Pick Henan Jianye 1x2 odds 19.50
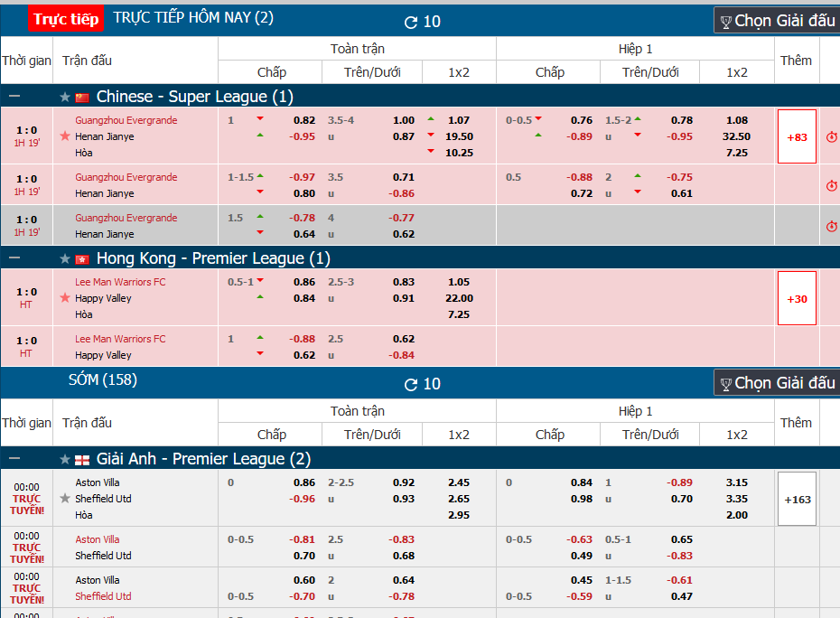This screenshot has width=840, height=618. coord(459,136)
